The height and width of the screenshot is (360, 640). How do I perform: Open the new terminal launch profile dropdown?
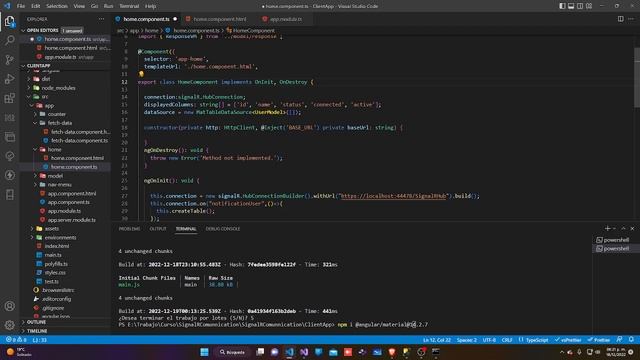click(614, 229)
